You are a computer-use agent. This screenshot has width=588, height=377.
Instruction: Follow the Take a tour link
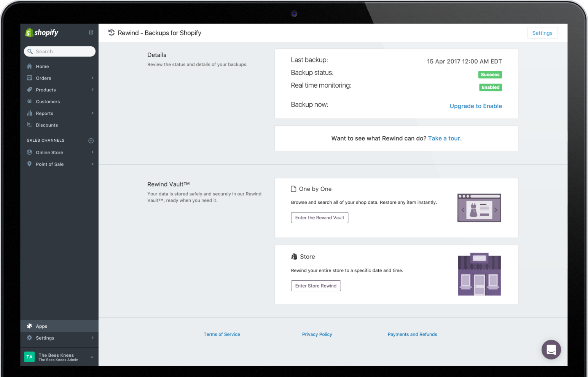[444, 139]
